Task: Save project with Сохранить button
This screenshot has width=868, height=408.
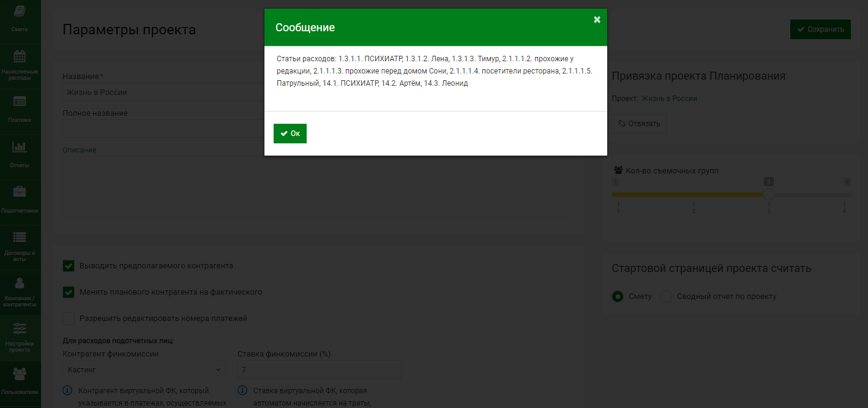Action: 820,29
